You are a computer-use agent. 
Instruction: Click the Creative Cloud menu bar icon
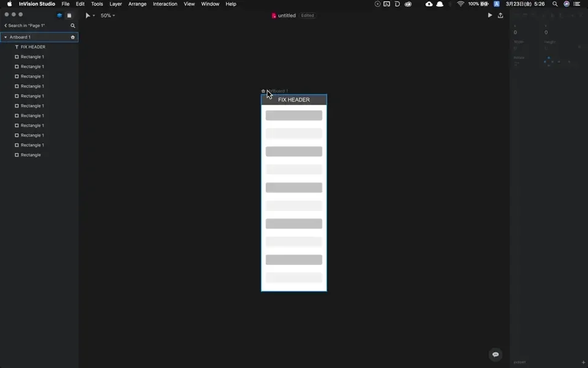408,4
